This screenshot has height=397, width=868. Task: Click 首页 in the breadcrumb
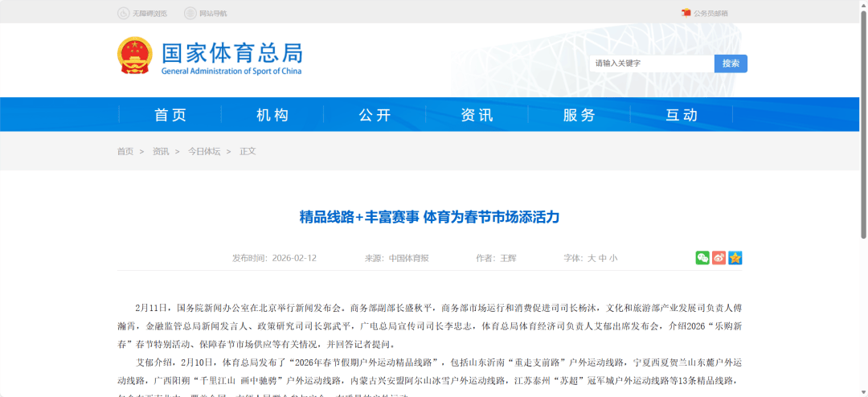tap(125, 151)
